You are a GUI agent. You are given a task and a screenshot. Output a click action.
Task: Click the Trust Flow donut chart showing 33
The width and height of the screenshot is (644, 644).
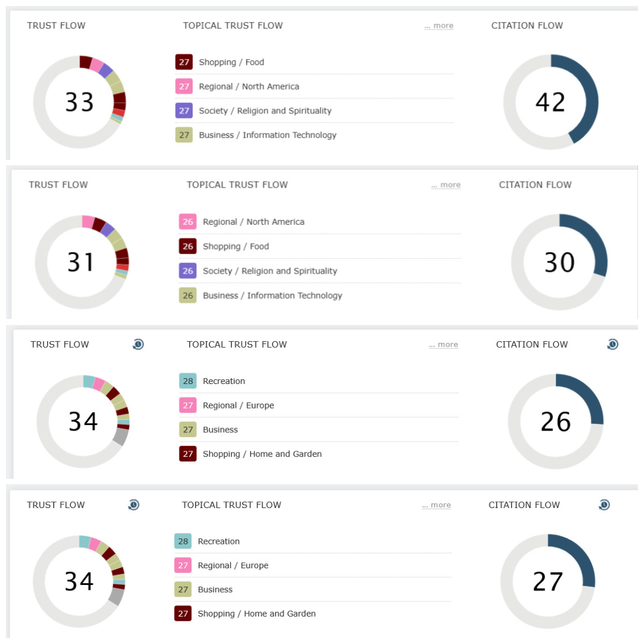click(x=79, y=102)
